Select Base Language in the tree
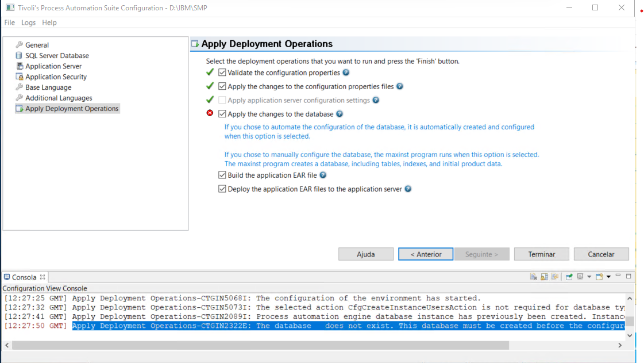 click(48, 87)
